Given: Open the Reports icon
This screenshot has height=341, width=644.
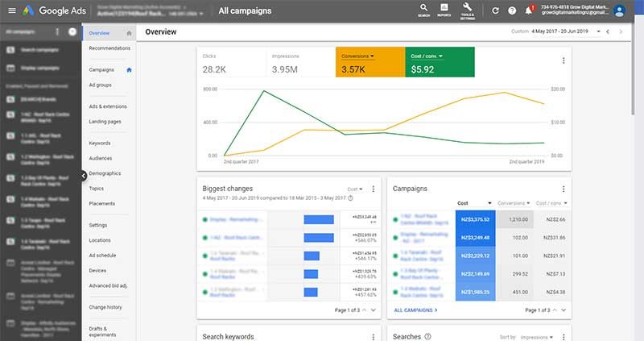Looking at the screenshot, I should coord(444,10).
